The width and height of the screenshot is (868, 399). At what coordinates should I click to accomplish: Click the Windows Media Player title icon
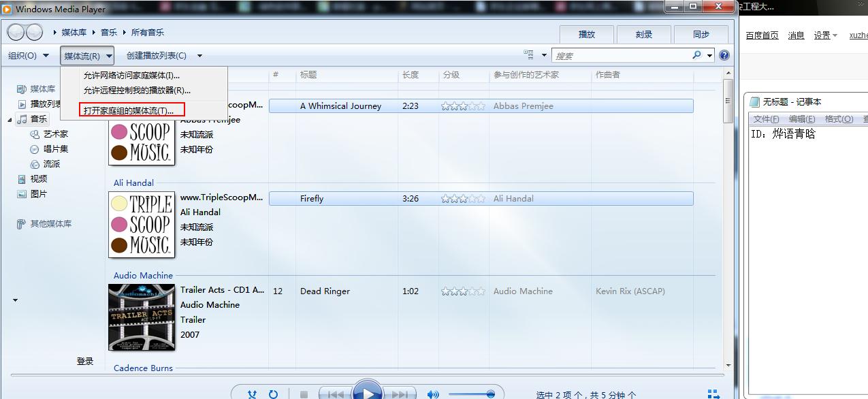tap(7, 9)
